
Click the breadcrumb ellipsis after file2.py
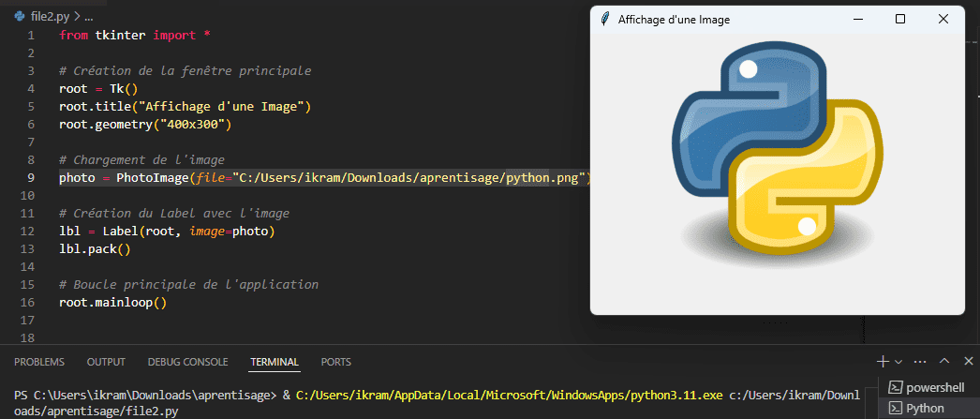(88, 17)
